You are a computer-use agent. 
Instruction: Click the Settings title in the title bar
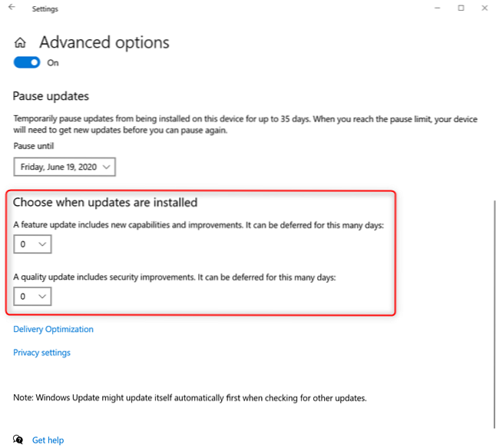(x=45, y=9)
